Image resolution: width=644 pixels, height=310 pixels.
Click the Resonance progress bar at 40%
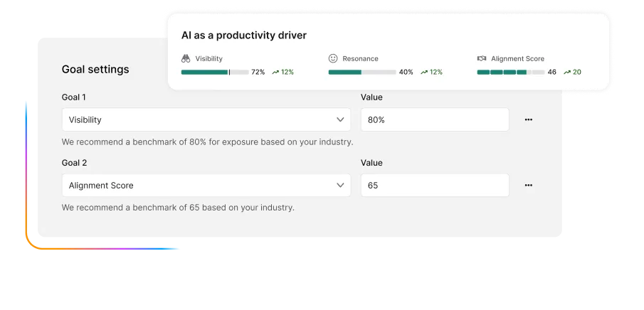362,72
